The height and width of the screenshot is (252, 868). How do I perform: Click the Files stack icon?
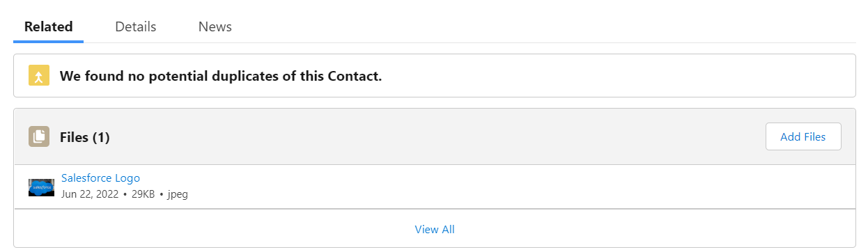click(39, 136)
